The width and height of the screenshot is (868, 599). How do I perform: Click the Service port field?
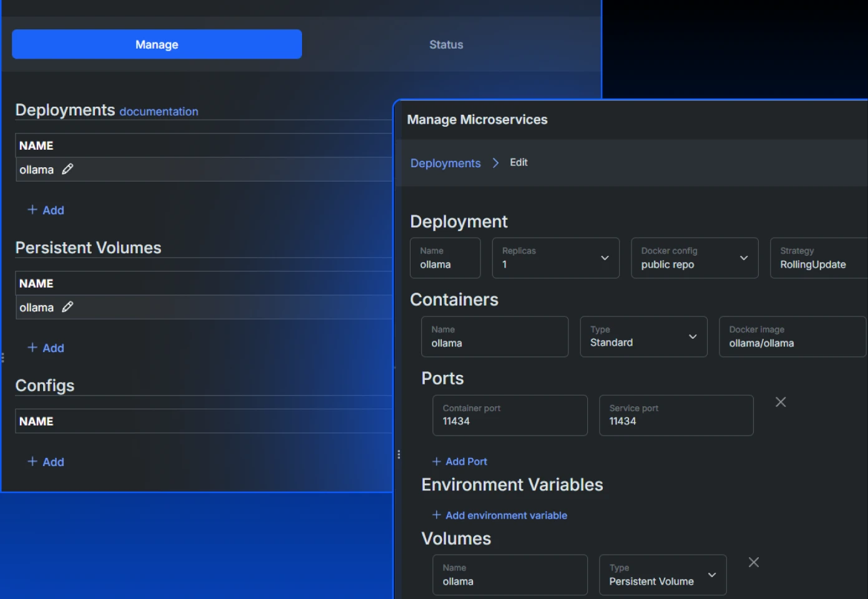point(676,415)
